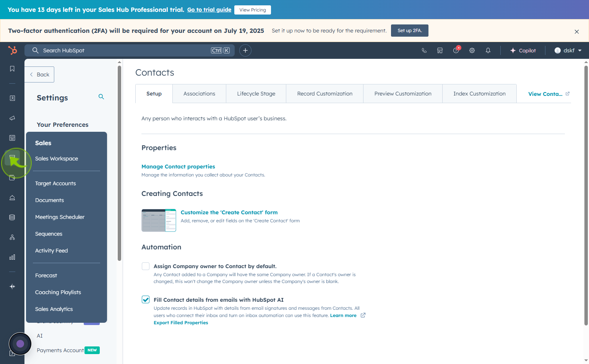Click the plus quick-create button
This screenshot has width=589, height=364.
(245, 50)
